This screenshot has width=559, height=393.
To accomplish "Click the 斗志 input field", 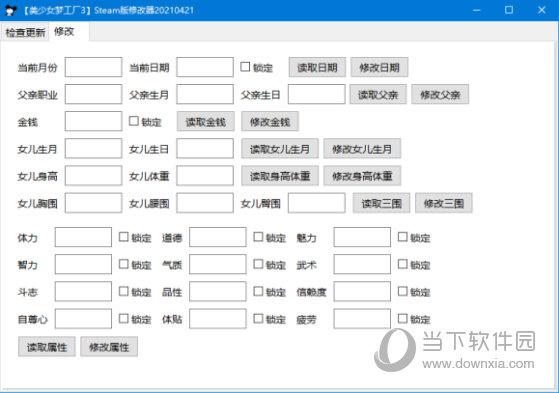I will (83, 291).
